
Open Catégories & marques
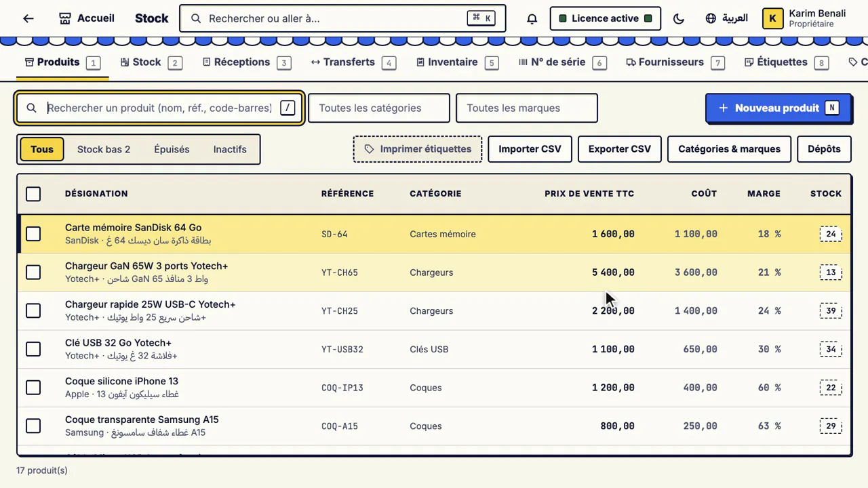[729, 149]
